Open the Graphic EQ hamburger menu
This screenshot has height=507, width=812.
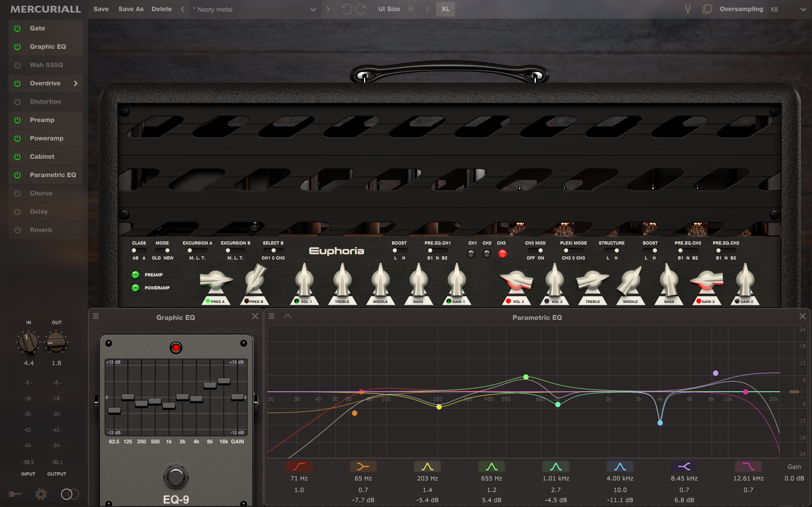[x=96, y=316]
